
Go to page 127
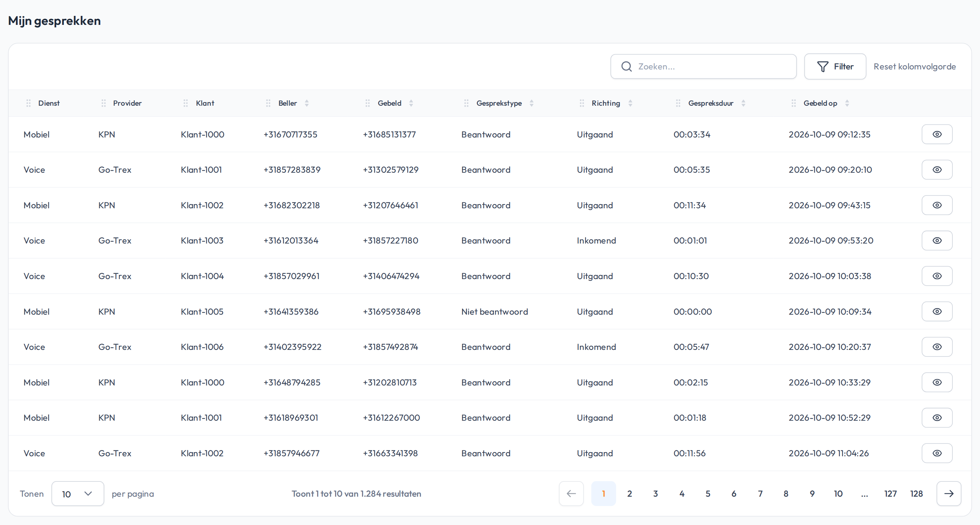pyautogui.click(x=890, y=494)
